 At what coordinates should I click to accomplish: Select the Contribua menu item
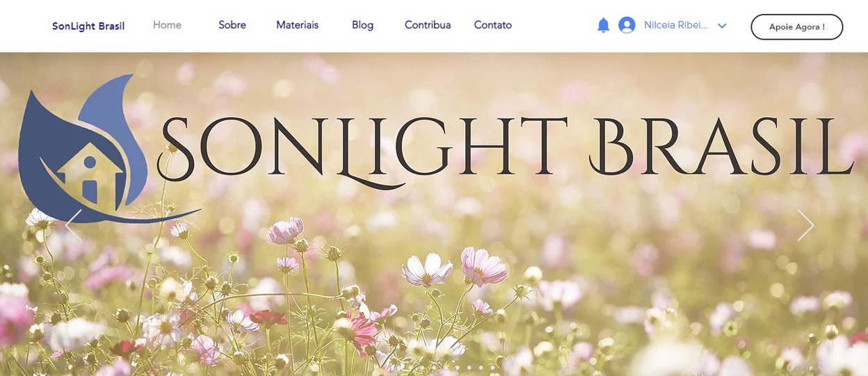[x=428, y=25]
